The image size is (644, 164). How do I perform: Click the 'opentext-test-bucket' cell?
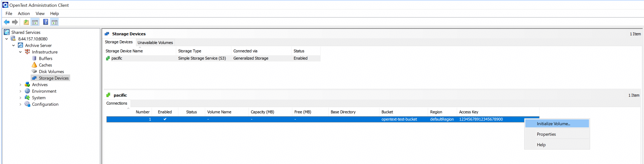(x=399, y=119)
